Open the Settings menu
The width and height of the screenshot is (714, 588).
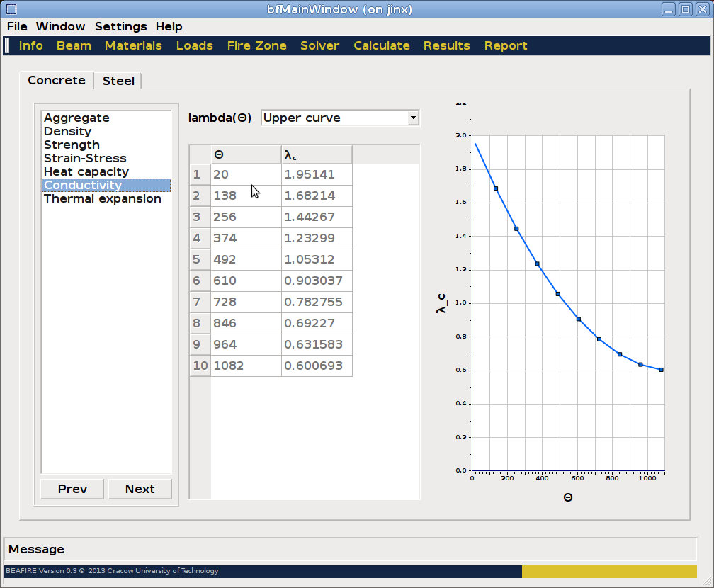[x=120, y=27]
